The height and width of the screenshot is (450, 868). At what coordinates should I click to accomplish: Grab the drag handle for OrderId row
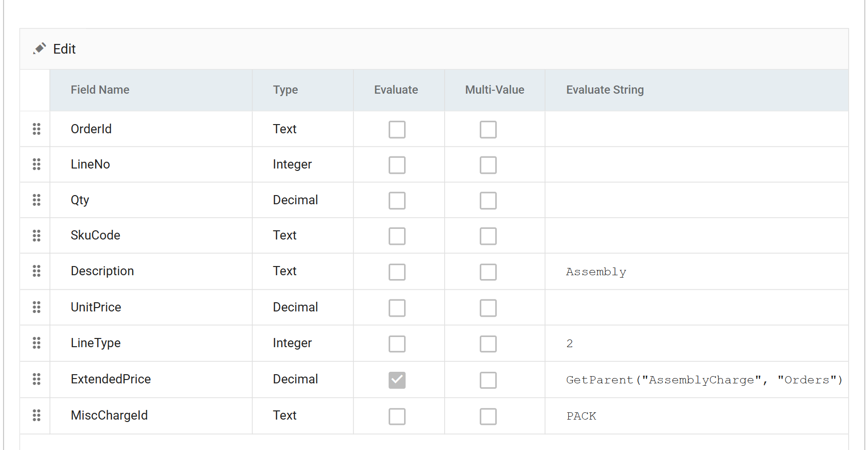coord(36,129)
